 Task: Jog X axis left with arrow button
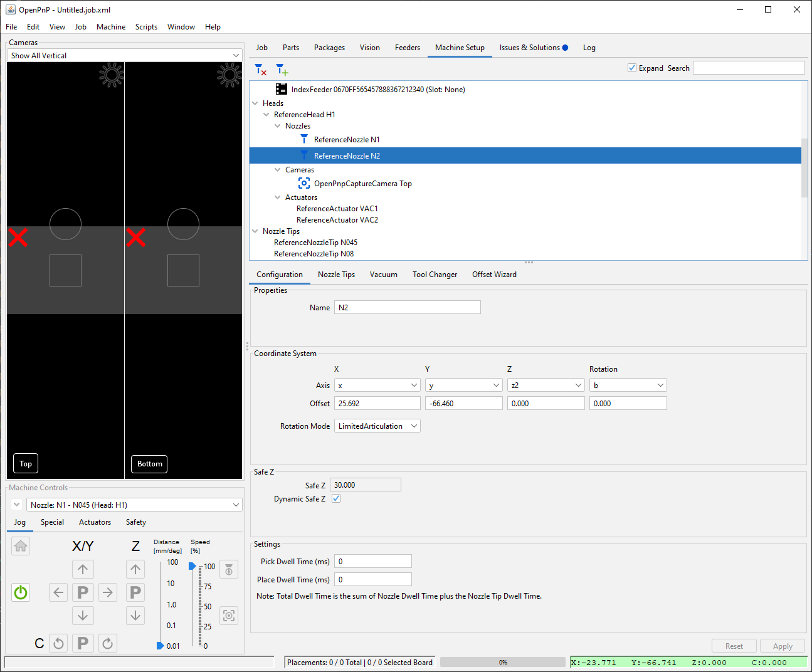coord(58,592)
